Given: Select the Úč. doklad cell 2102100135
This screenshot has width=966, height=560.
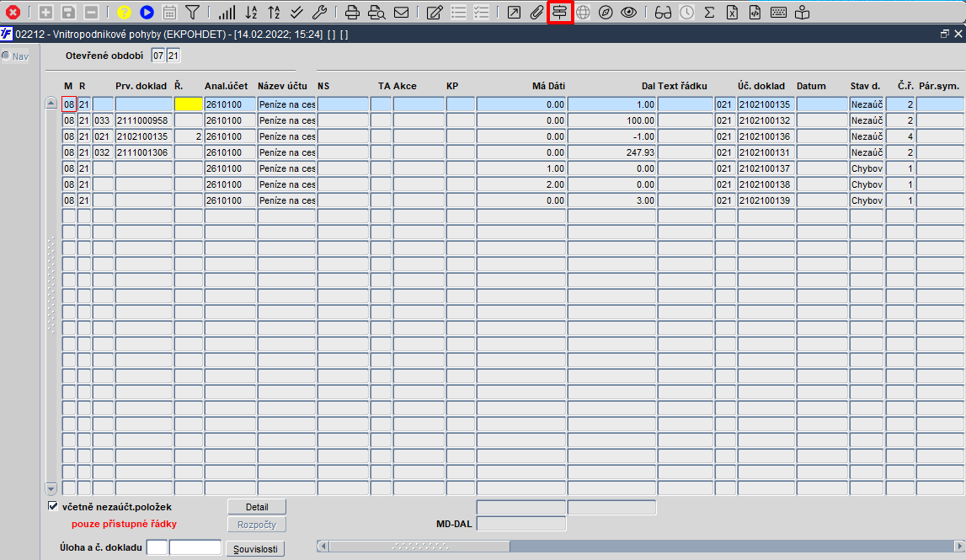Looking at the screenshot, I should 766,104.
